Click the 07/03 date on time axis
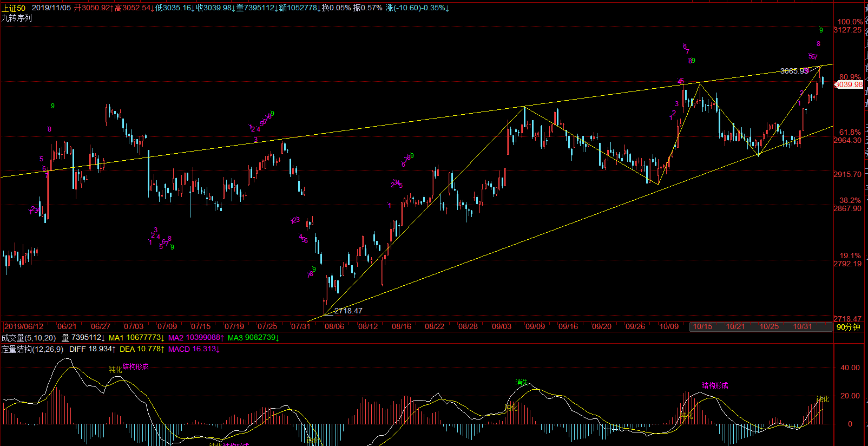The height and width of the screenshot is (446, 868). [x=134, y=326]
